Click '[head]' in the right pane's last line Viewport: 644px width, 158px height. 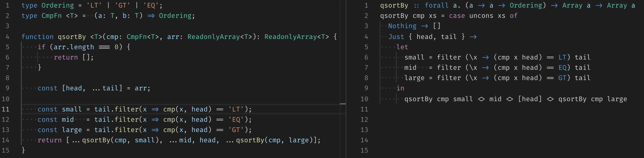pyautogui.click(x=530, y=99)
